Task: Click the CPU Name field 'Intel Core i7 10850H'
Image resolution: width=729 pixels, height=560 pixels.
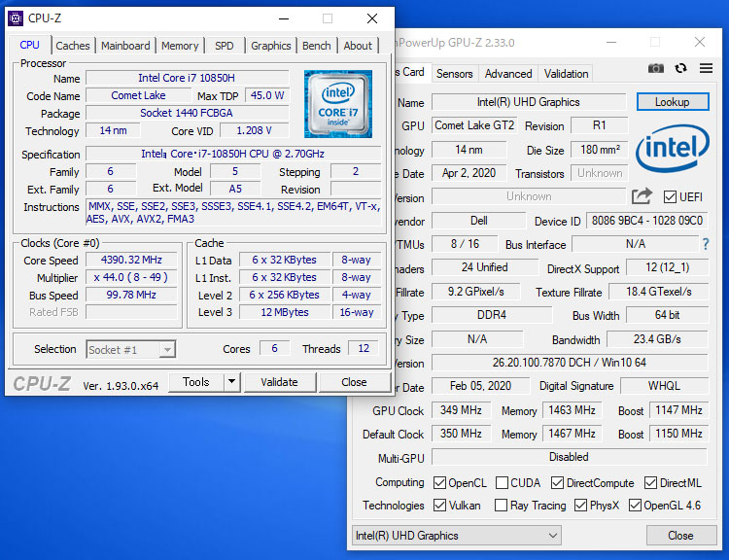Action: click(x=187, y=78)
